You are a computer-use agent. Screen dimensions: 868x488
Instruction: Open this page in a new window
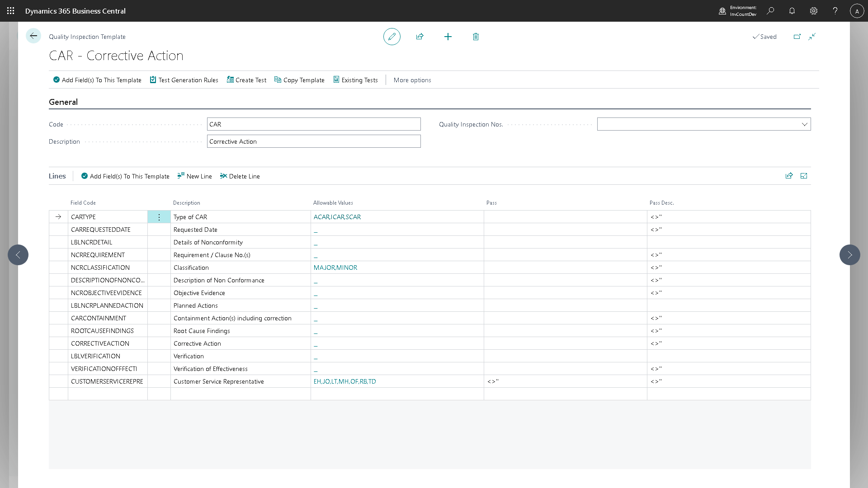click(x=797, y=37)
